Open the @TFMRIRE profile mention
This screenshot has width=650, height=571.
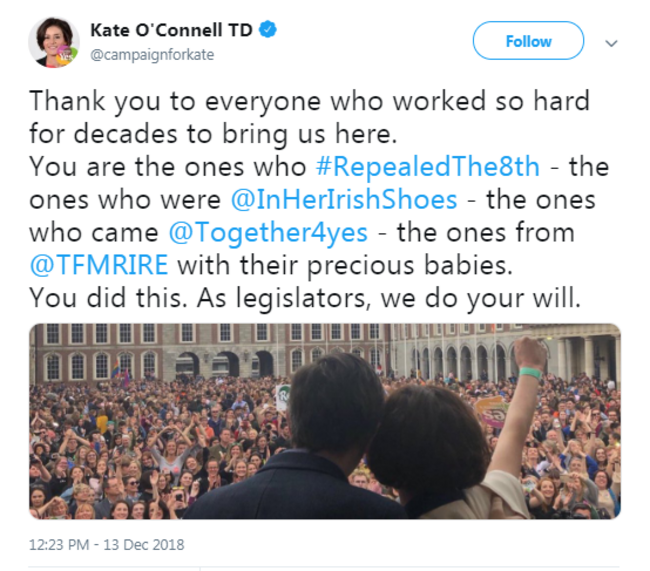click(99, 265)
